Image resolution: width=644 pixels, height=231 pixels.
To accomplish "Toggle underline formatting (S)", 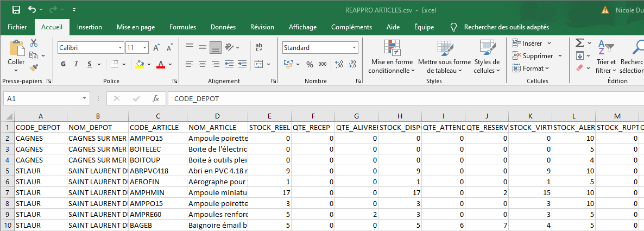I will 89,64.
